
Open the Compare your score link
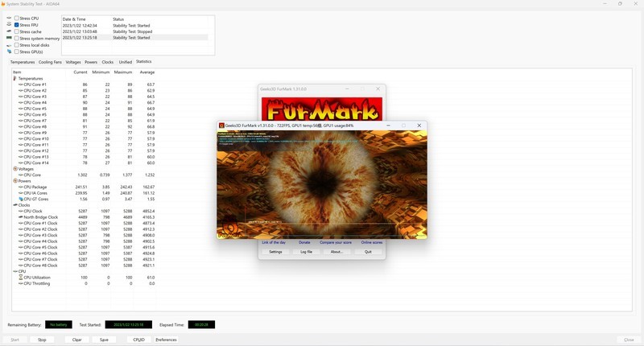pyautogui.click(x=336, y=242)
